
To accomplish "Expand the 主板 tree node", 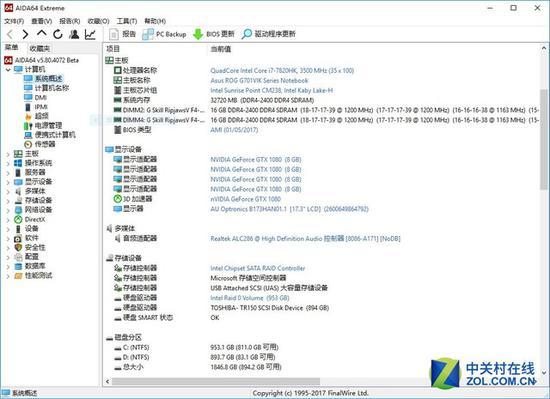I will pos(8,154).
